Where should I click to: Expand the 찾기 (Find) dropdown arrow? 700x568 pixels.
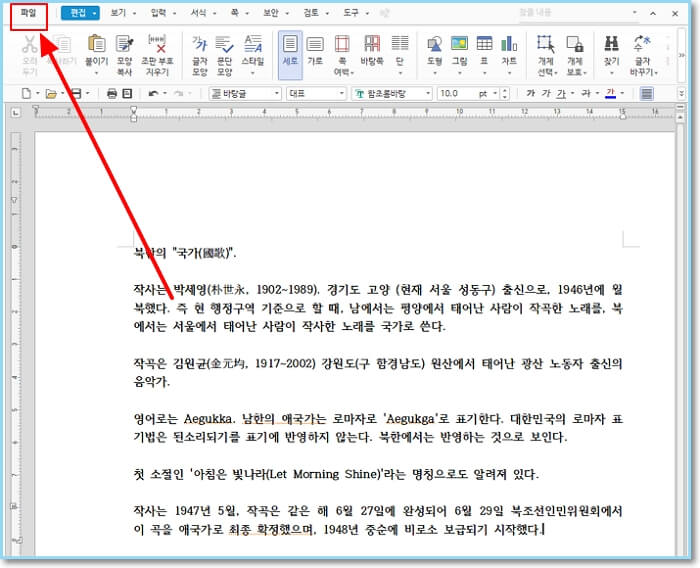point(611,72)
